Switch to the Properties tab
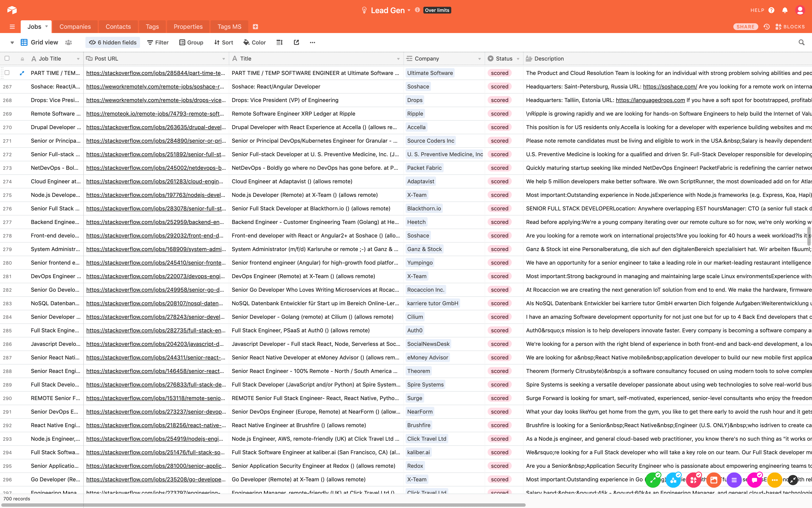 (x=188, y=26)
